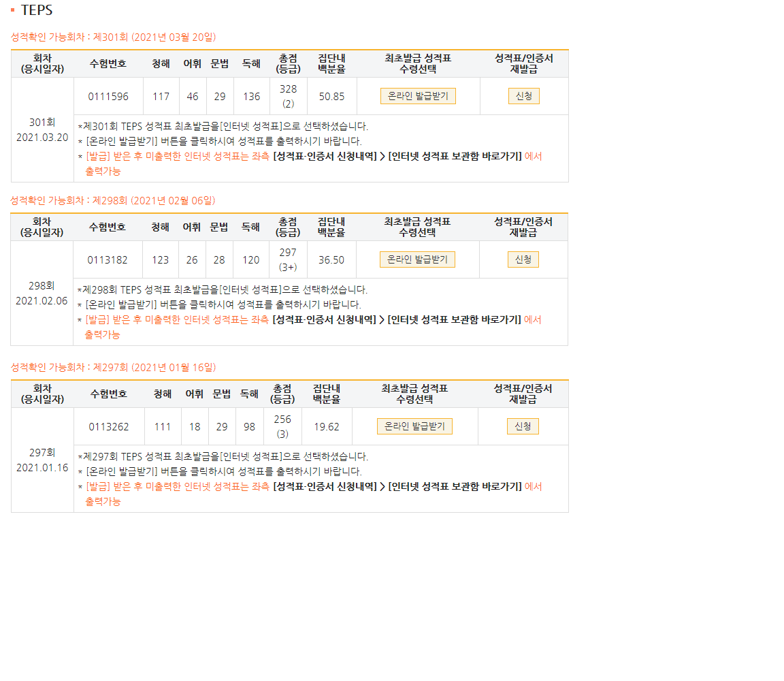Image resolution: width=784 pixels, height=681 pixels.
Task: Select exam number 0111596
Action: pos(108,97)
